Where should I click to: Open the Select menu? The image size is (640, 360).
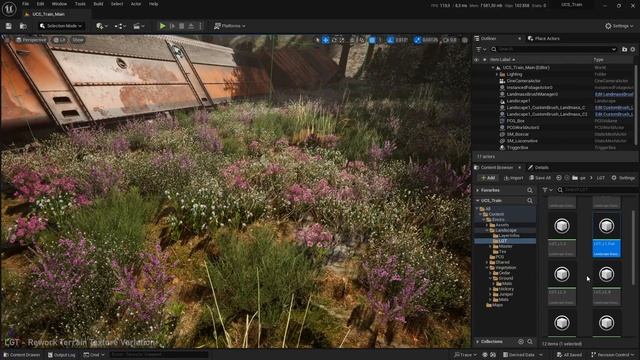coord(117,4)
